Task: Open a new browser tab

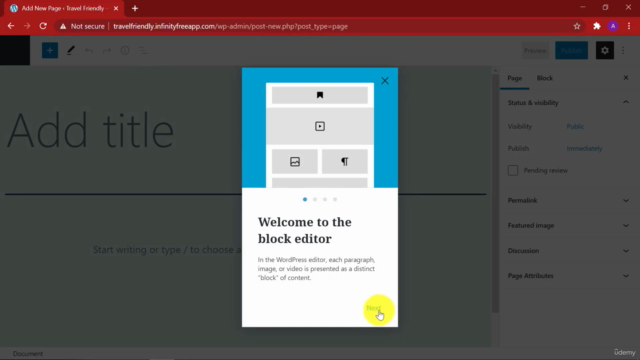Action: (x=135, y=8)
